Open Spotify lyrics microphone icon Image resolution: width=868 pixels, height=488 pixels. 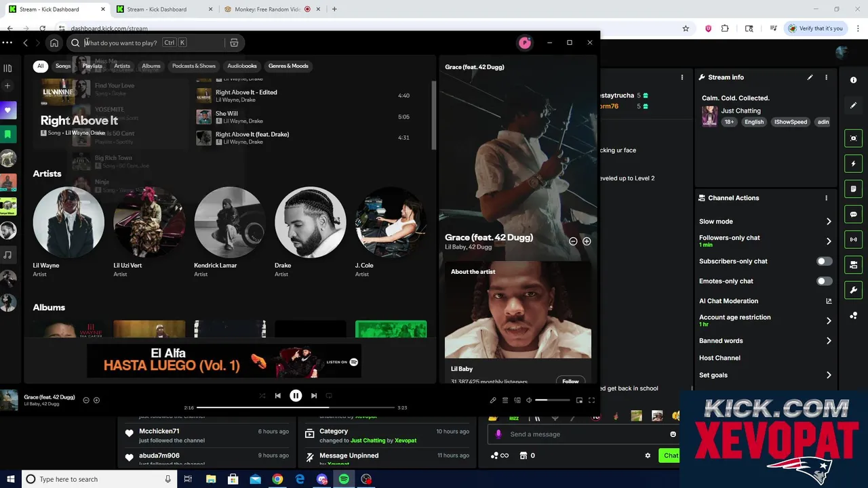point(493,401)
